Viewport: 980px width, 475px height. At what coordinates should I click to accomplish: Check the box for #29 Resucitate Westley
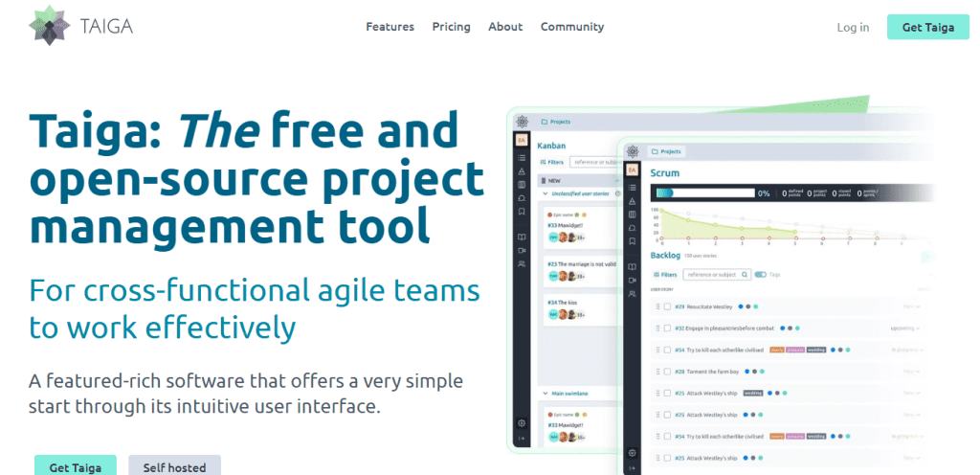(x=667, y=306)
